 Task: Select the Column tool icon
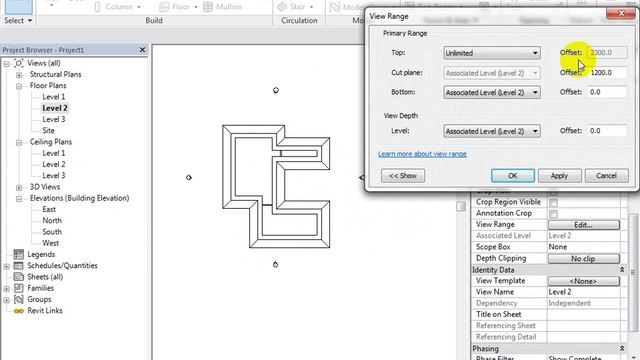[97, 7]
